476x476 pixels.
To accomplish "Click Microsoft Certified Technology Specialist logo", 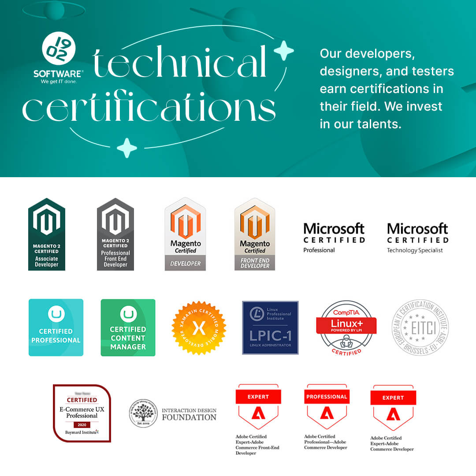I will tap(417, 238).
